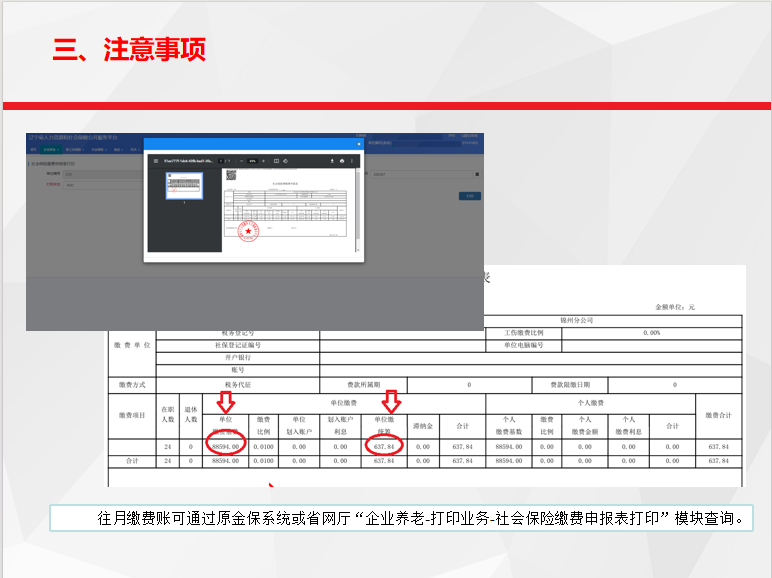The width and height of the screenshot is (772, 578).
Task: Open the 首页 tab in platform navigation
Action: [33, 149]
